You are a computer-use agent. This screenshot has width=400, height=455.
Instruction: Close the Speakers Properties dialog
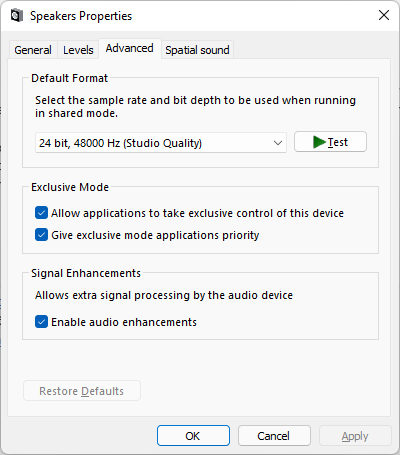(384, 15)
